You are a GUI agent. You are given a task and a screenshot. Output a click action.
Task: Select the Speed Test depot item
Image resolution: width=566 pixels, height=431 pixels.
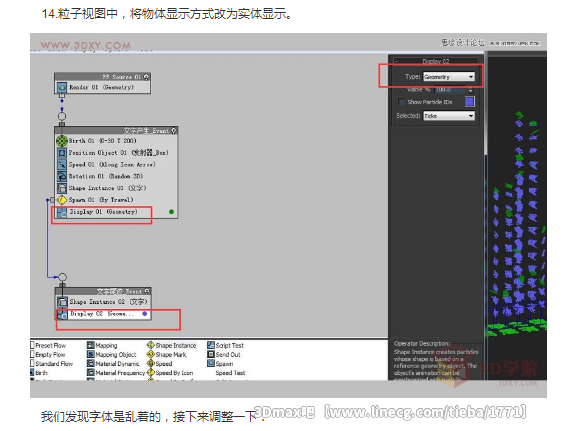pyautogui.click(x=230, y=373)
